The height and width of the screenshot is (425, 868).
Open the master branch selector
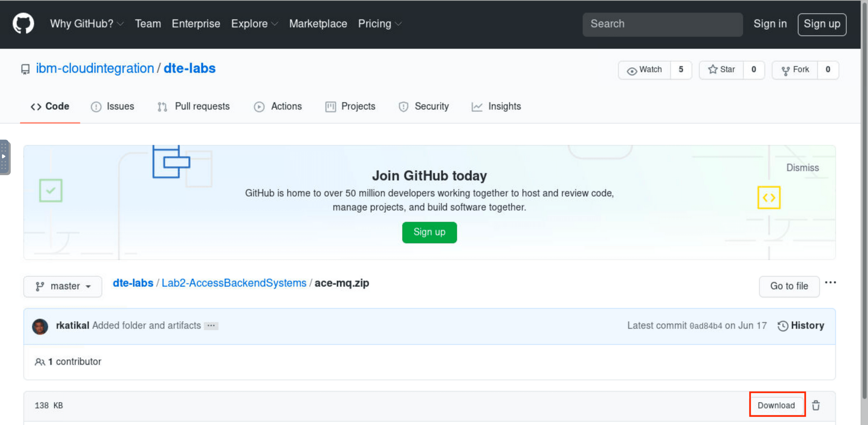63,286
